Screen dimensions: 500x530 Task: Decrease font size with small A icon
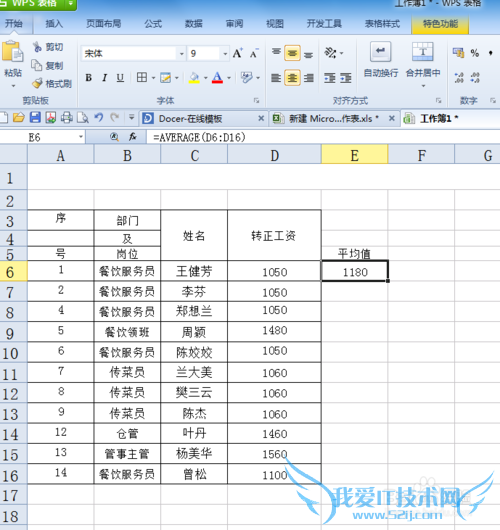[254, 53]
